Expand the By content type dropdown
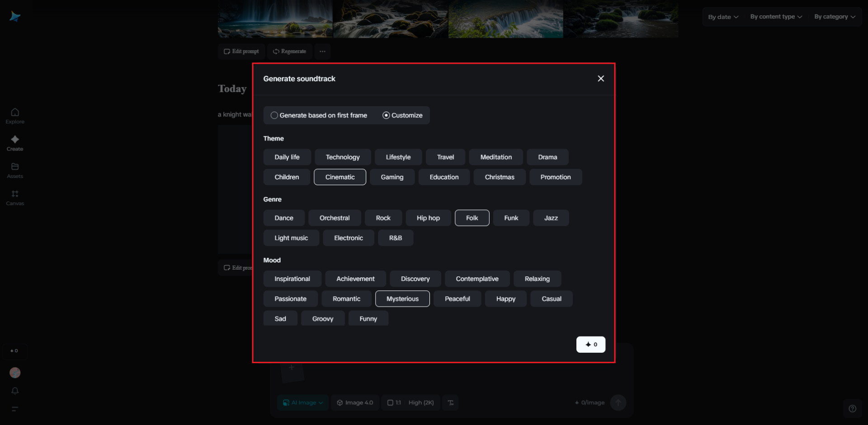Image resolution: width=868 pixels, height=425 pixels. click(776, 17)
